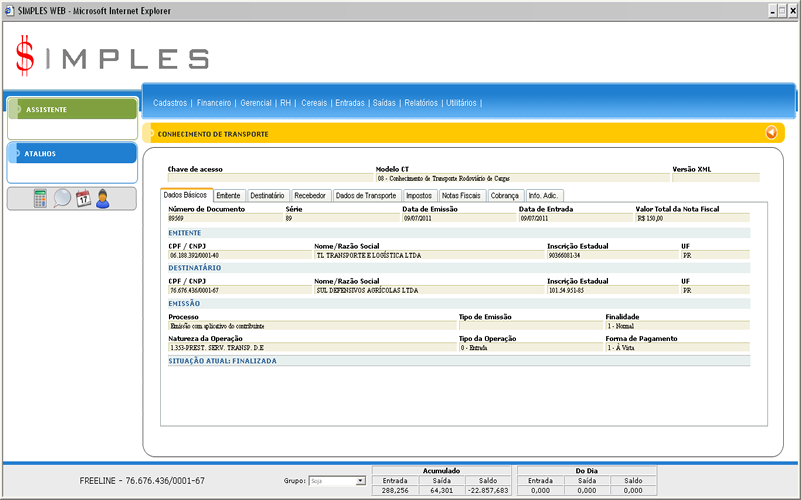The image size is (801, 500).
Task: Click the SUL DEFENSIVOS AGRÍCOLAS LTDA field
Action: pos(430,290)
